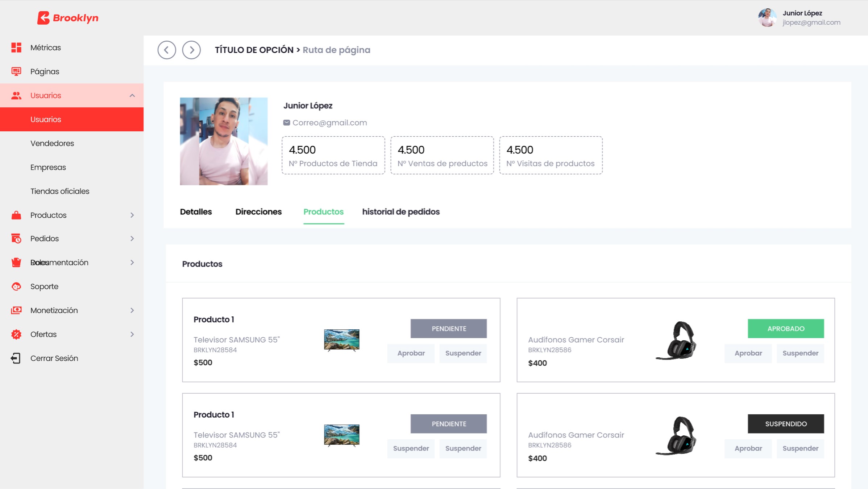
Task: Click the Documentación basket icon
Action: tap(16, 262)
